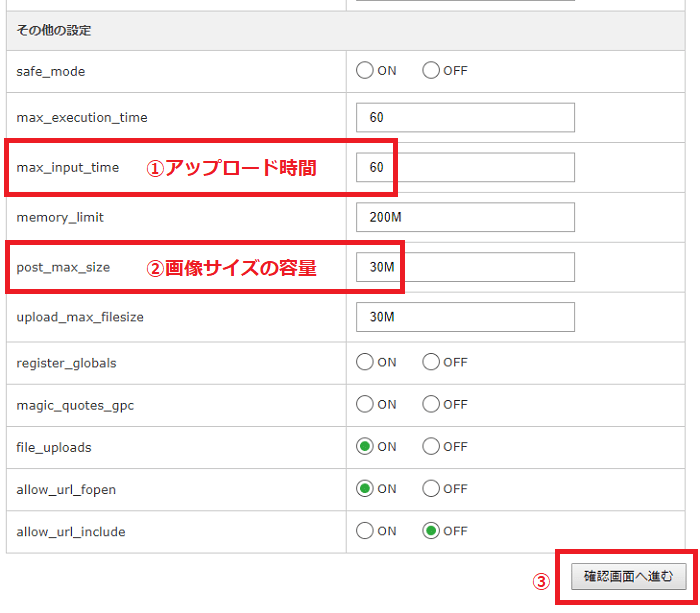Turn safe_mode OFF
Screen dimensions: 700x613
(431, 71)
